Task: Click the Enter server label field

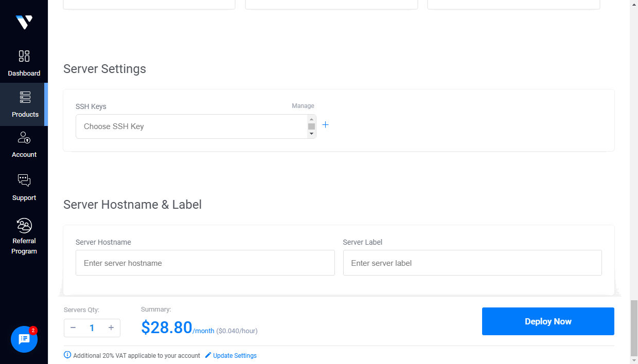Action: point(472,263)
